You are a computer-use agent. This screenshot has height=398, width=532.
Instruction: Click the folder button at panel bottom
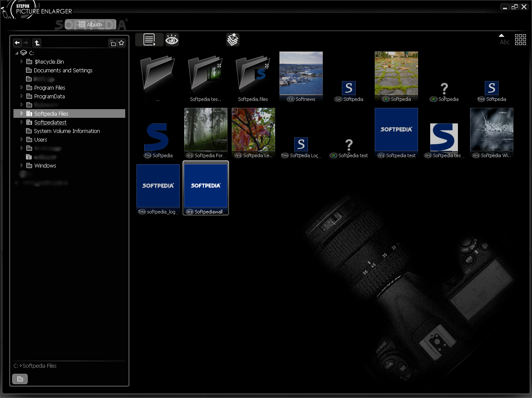tap(20, 379)
